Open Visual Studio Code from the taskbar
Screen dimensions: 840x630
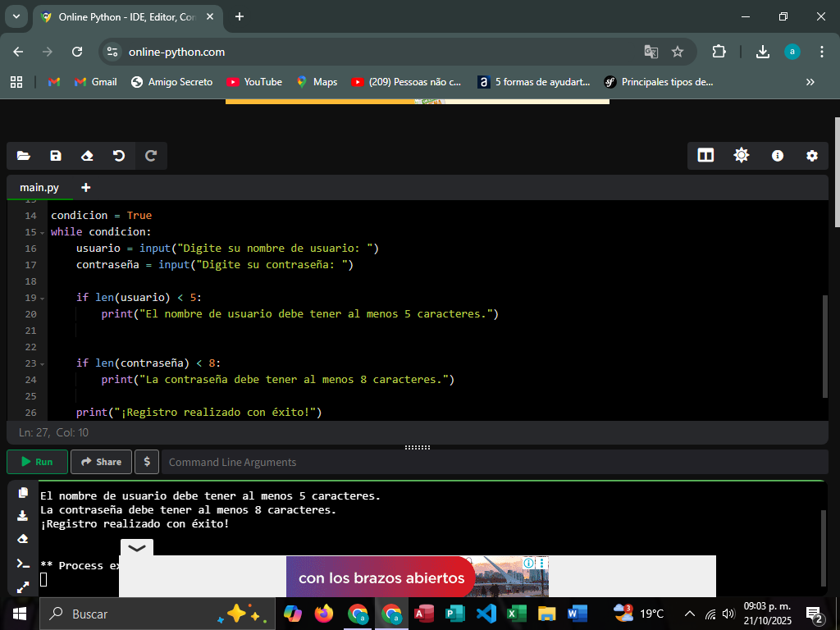pos(486,614)
